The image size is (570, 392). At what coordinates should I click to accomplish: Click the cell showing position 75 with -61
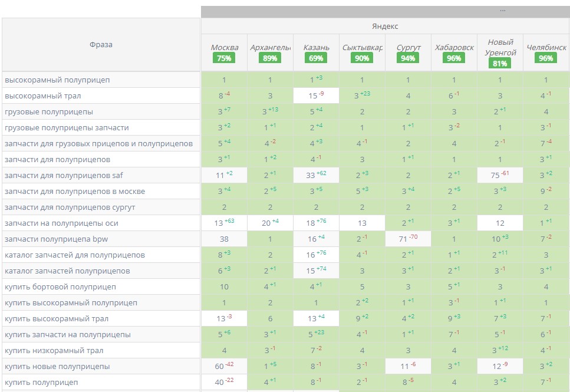pos(500,176)
